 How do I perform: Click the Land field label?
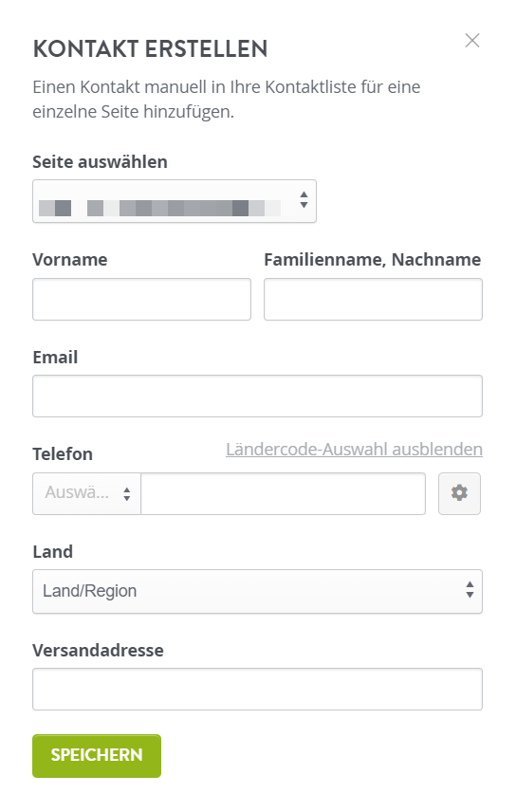click(x=53, y=551)
